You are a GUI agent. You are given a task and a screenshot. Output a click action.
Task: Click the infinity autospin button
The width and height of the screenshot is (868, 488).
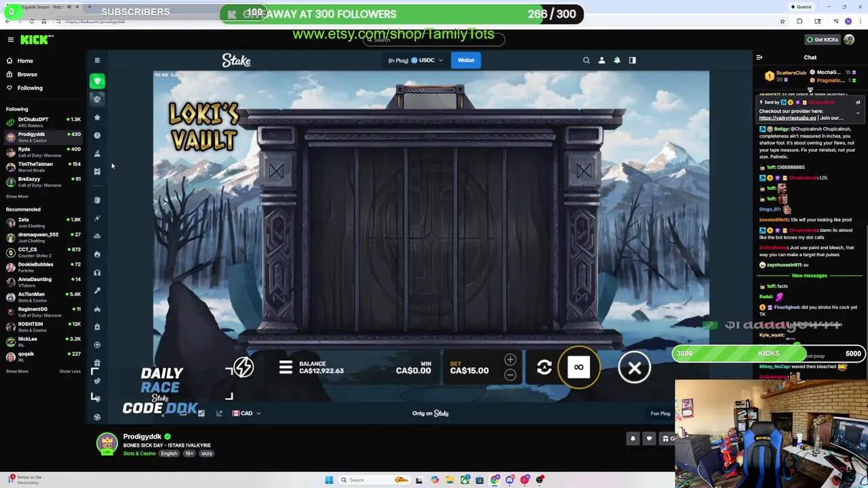[578, 367]
